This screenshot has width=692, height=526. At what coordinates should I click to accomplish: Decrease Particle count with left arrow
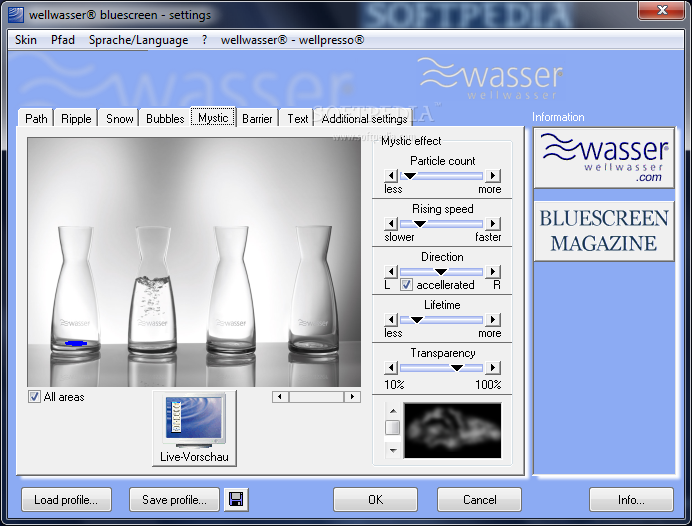(x=391, y=176)
